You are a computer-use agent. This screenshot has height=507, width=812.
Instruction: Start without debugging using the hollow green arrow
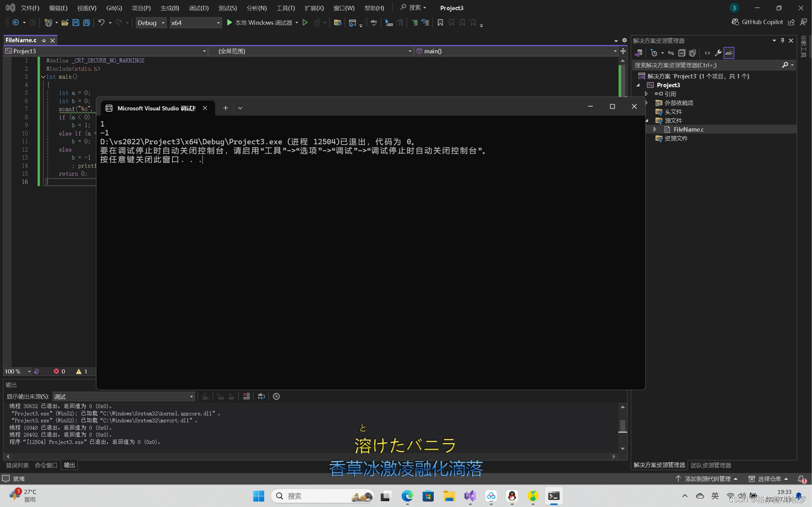(x=305, y=23)
